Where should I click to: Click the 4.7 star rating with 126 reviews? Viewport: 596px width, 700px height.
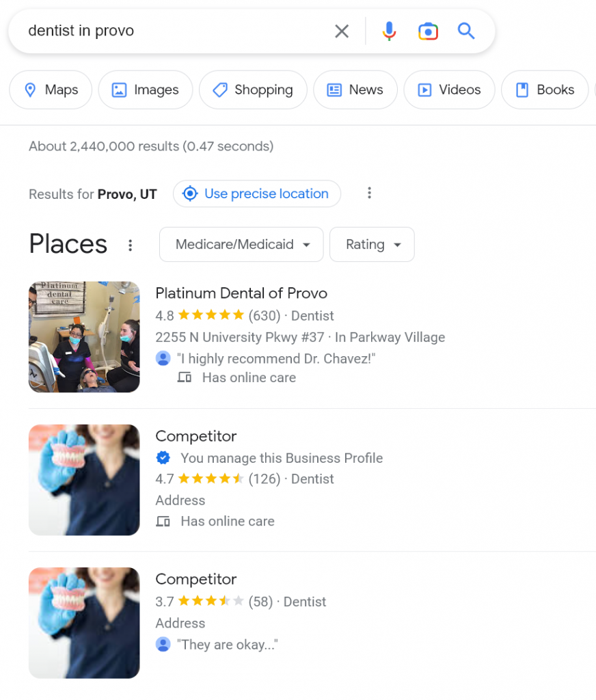click(218, 479)
